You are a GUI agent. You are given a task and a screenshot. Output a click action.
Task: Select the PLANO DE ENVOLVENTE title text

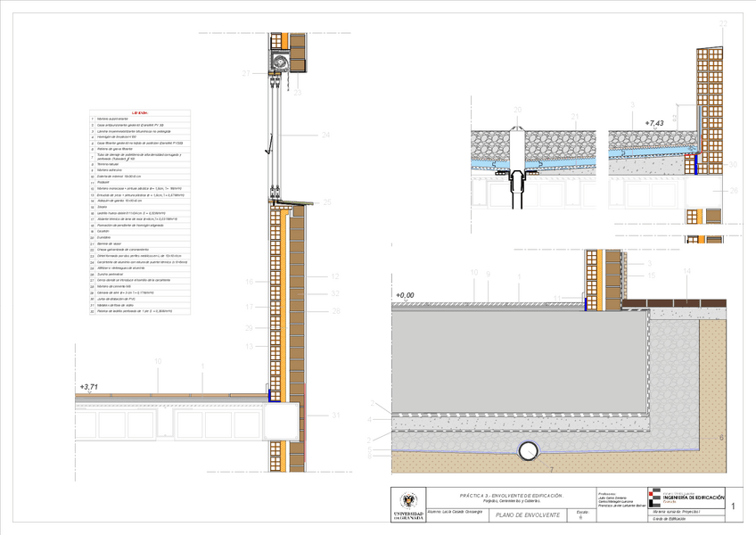pyautogui.click(x=528, y=515)
